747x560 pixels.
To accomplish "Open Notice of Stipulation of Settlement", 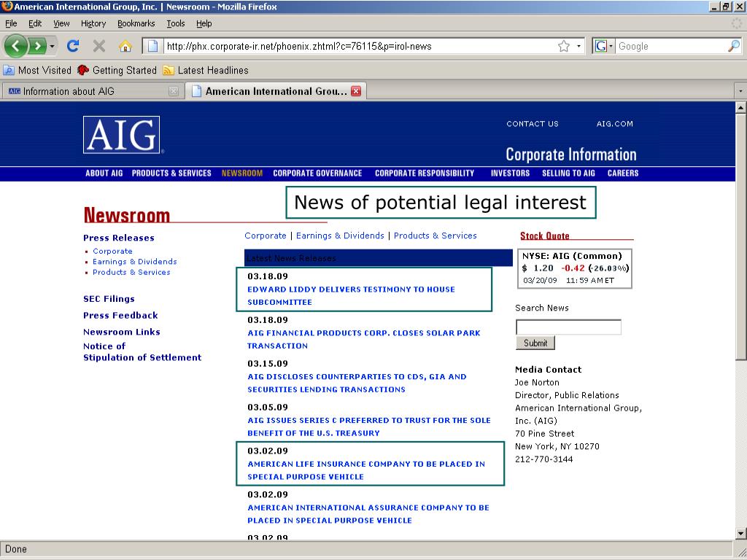I will point(142,352).
